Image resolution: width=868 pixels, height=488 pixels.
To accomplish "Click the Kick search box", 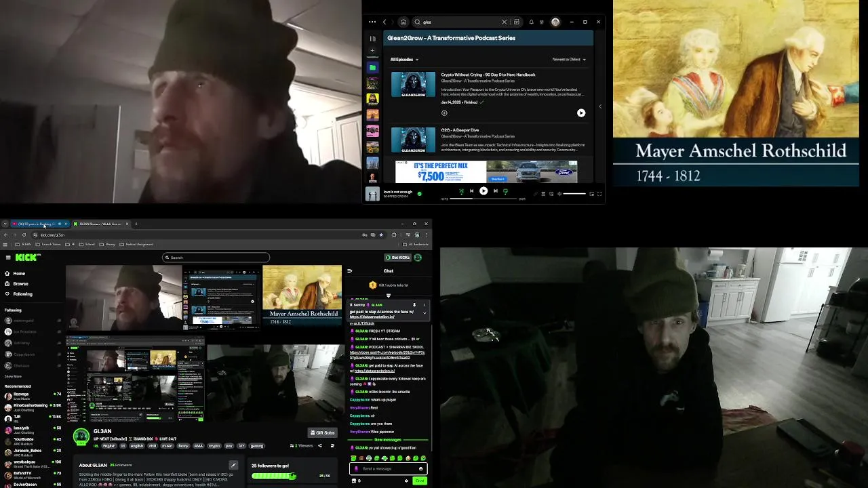I will pyautogui.click(x=216, y=258).
